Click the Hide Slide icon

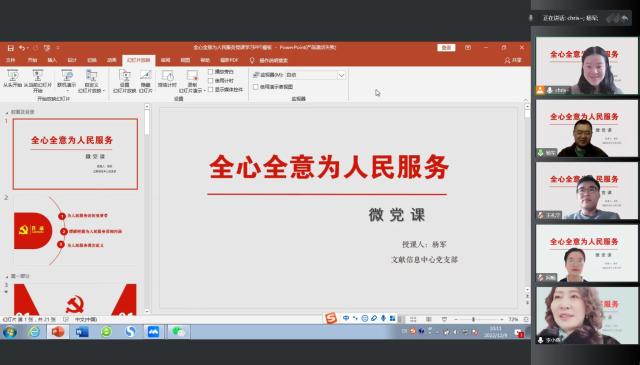point(146,80)
